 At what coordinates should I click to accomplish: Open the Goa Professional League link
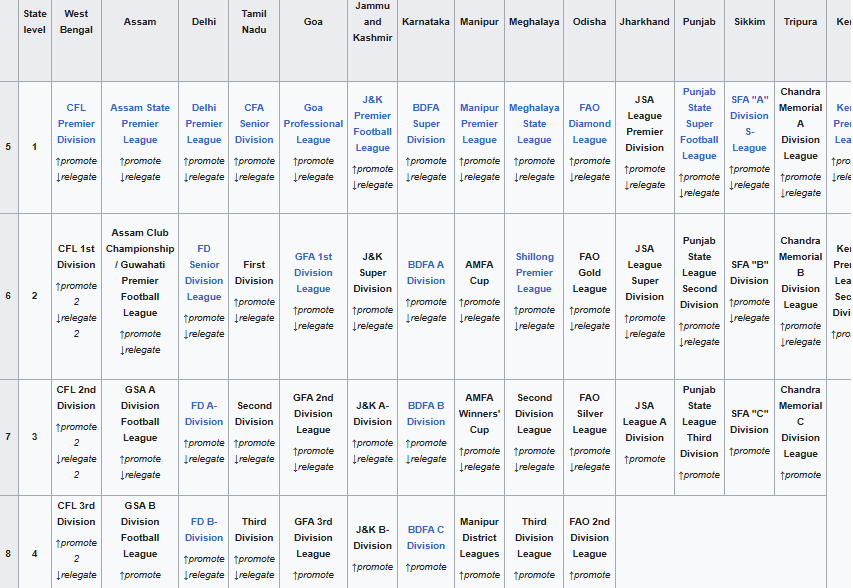click(x=313, y=123)
